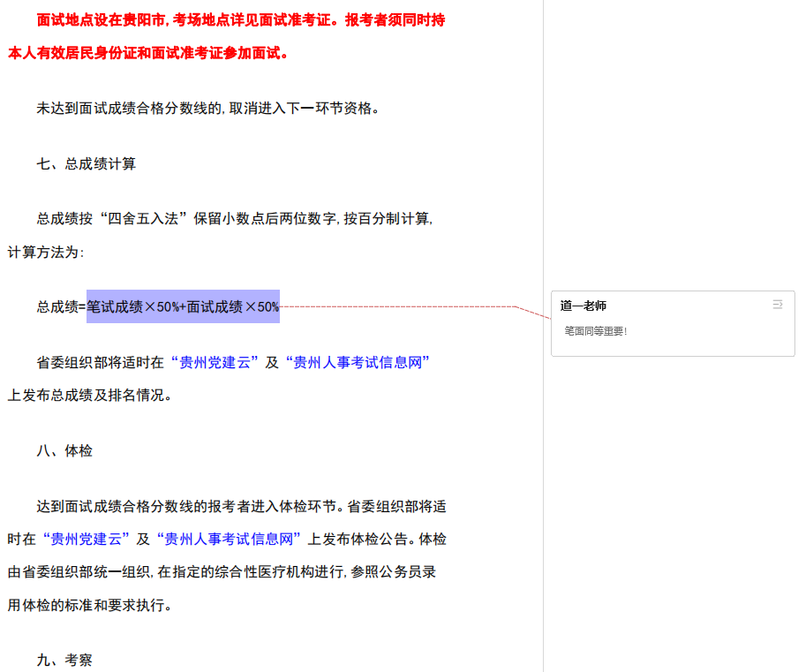
Task: Click red line 本人有效居民身份证和面试准考证参加面试
Action: coord(148,53)
